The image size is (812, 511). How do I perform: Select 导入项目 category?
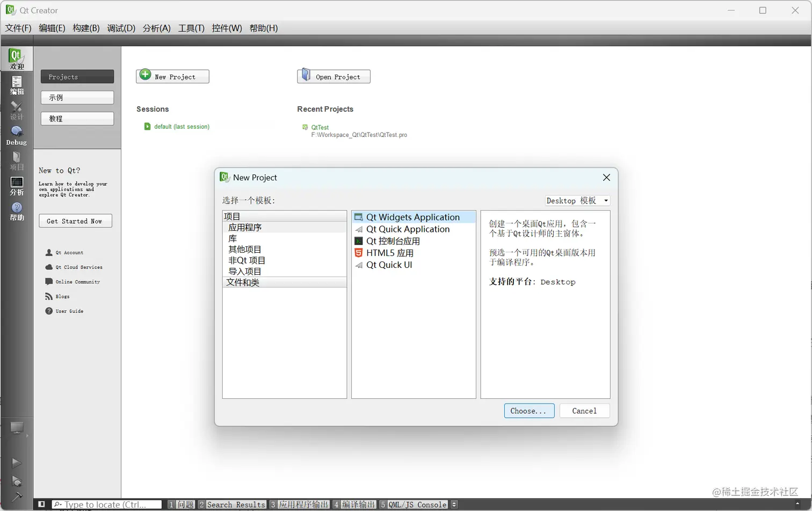[x=285, y=271]
